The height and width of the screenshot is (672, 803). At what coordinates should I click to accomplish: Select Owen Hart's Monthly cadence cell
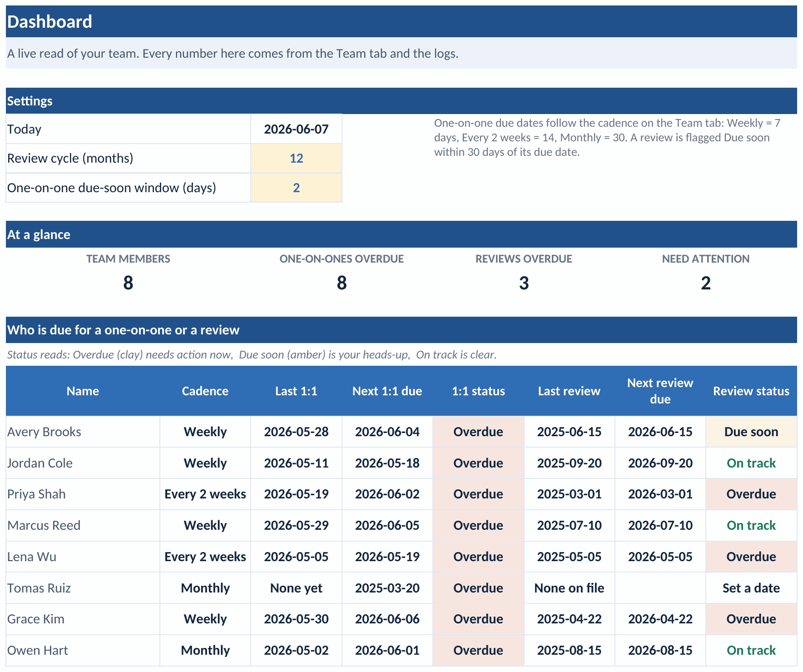point(205,650)
